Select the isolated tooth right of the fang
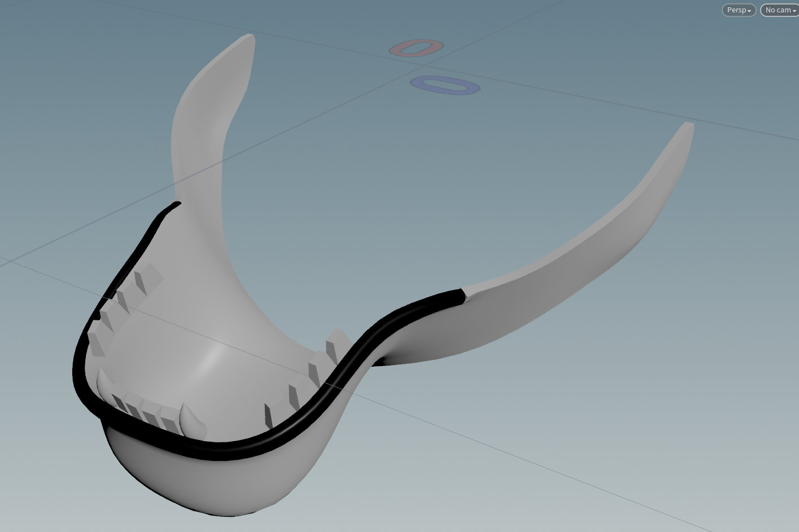The width and height of the screenshot is (799, 532). [x=268, y=416]
